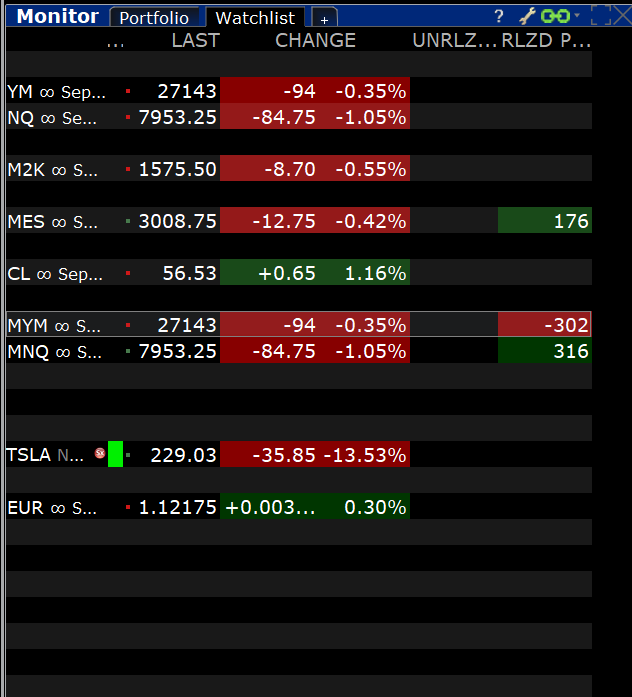This screenshot has height=697, width=632.
Task: Click the EUR last price 1.12175
Action: point(177,507)
